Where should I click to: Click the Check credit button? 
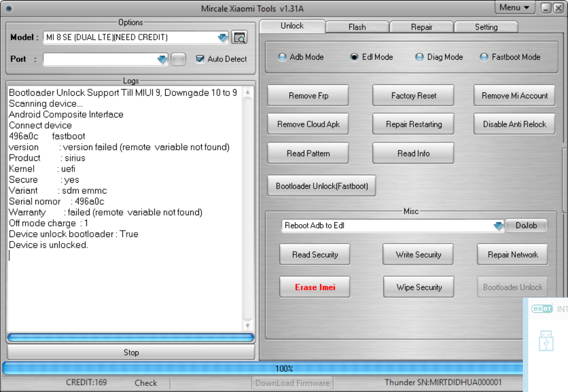click(146, 383)
